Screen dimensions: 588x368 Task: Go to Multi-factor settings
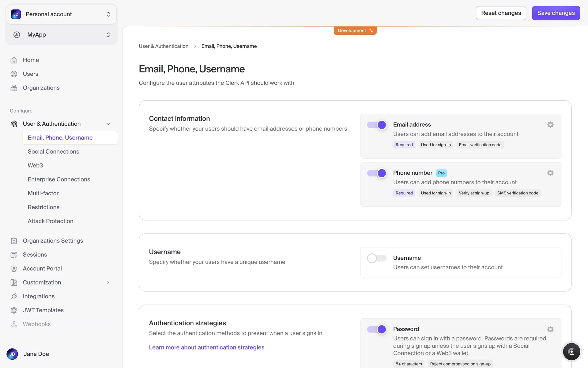[43, 193]
